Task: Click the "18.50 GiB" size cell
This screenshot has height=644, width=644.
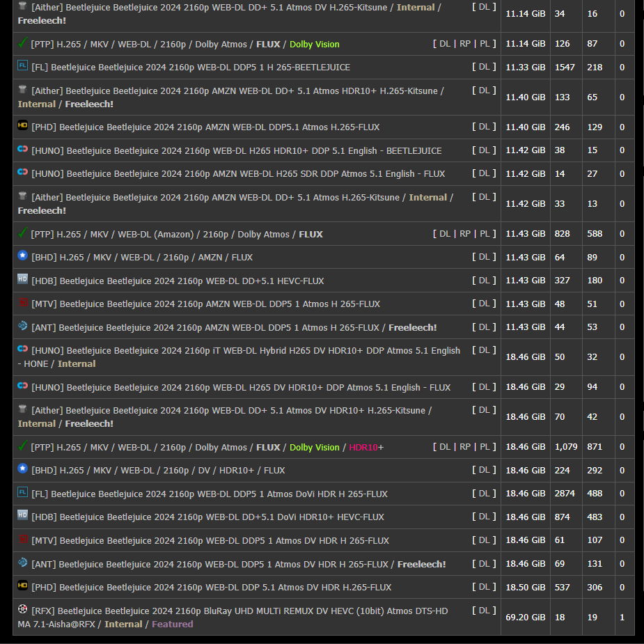Action: coord(526,588)
